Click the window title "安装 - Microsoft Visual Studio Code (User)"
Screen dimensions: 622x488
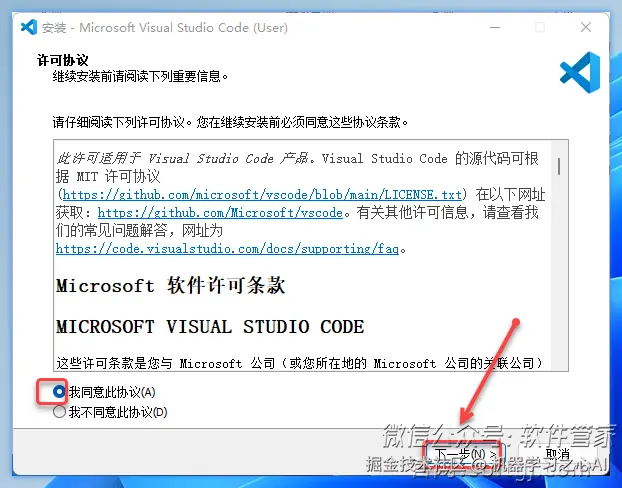click(165, 28)
